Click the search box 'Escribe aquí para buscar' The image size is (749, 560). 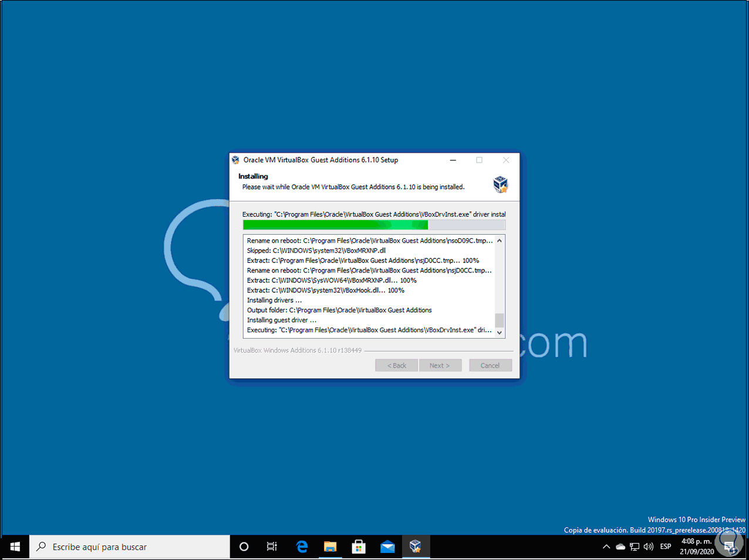(x=130, y=546)
